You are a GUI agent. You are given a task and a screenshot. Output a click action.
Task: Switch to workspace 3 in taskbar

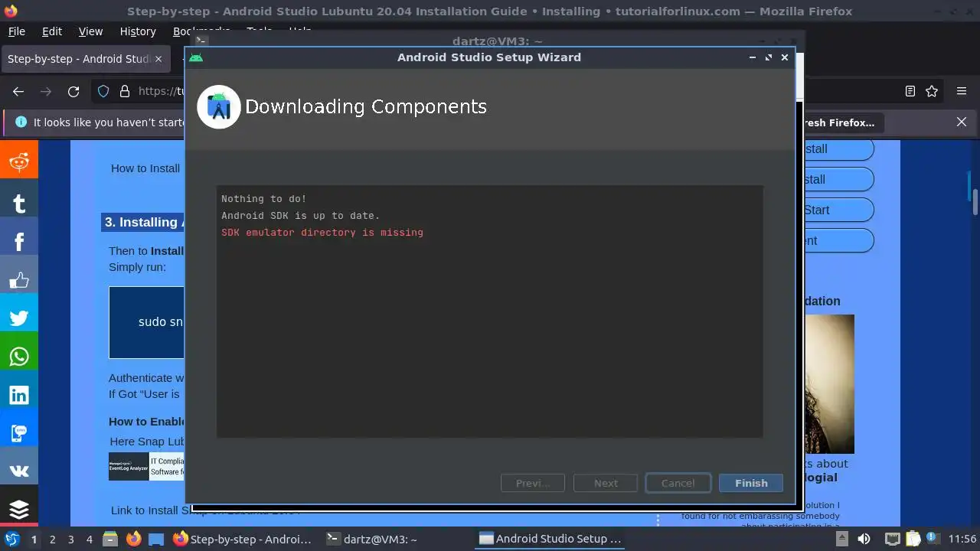tap(70, 540)
